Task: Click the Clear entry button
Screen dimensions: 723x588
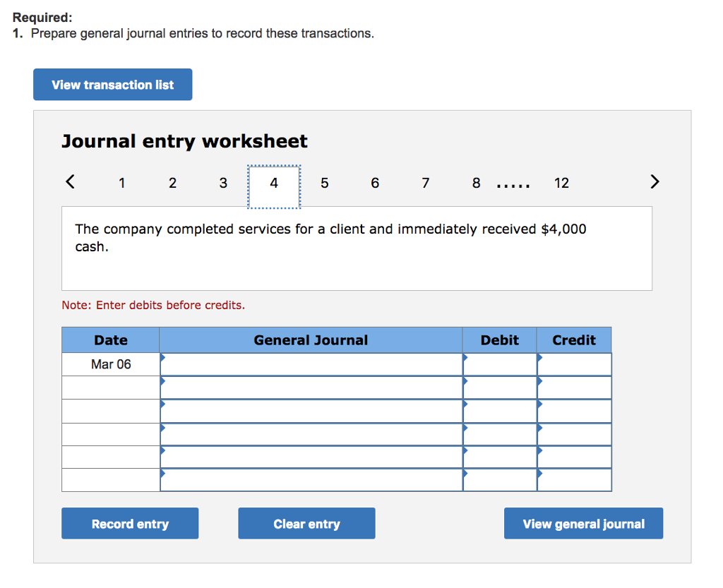Action: 306,524
